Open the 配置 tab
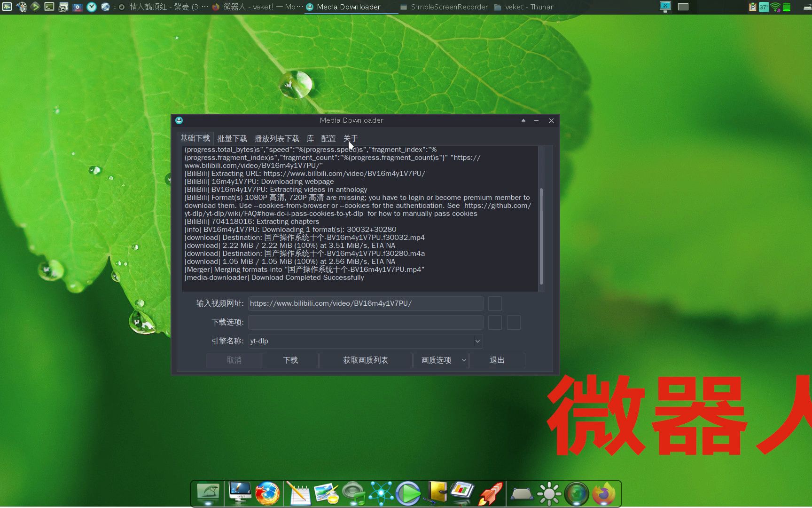This screenshot has width=812, height=508. (328, 138)
